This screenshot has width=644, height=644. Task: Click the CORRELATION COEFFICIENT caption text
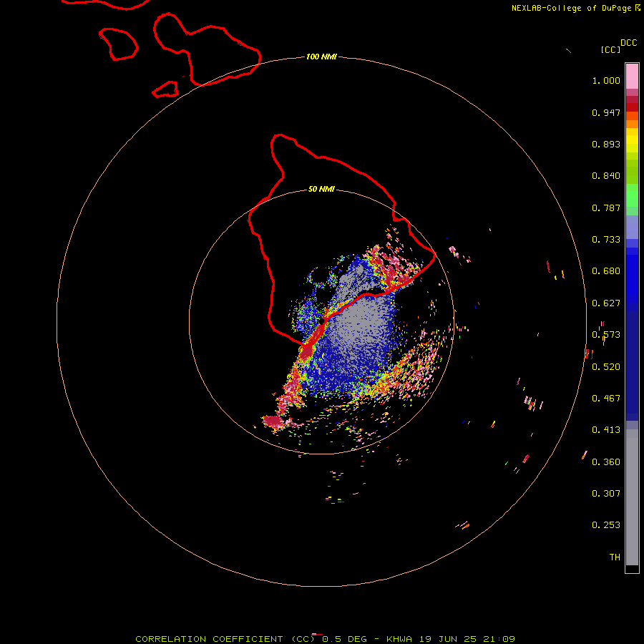pyautogui.click(x=209, y=639)
